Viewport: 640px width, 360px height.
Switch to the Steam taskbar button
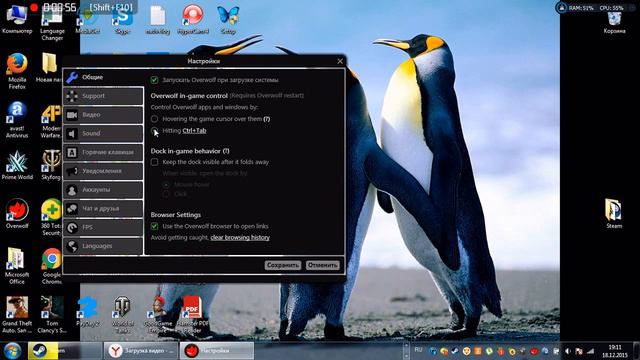tap(65, 351)
